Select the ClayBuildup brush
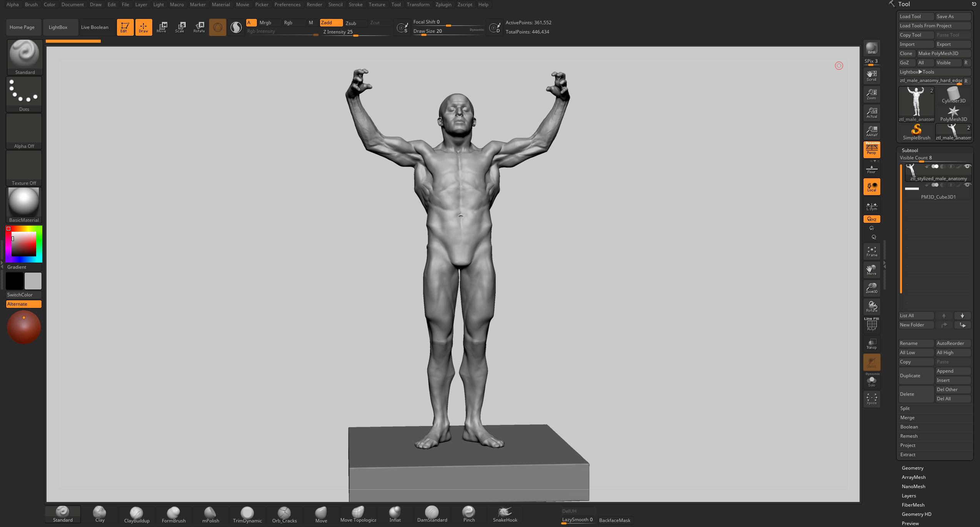 tap(137, 514)
